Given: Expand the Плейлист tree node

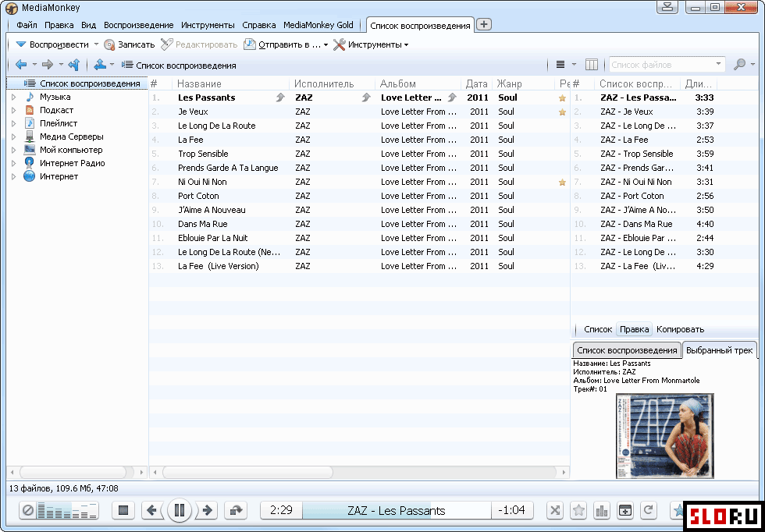Looking at the screenshot, I should (x=14, y=123).
